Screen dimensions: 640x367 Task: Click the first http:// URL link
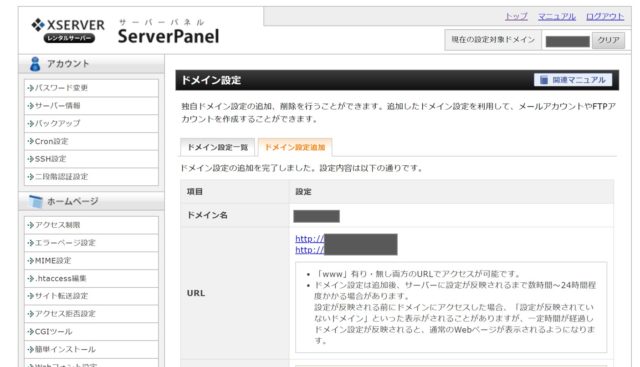pos(310,239)
